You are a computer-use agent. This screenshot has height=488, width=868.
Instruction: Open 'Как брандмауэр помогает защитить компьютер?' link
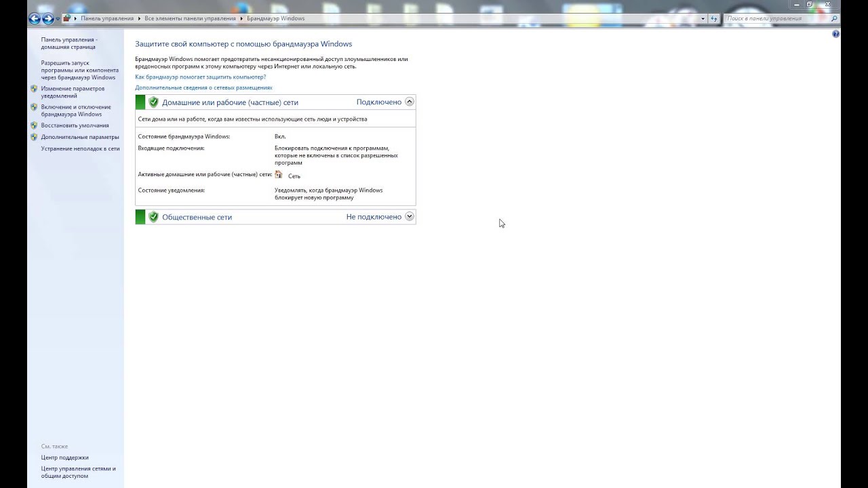200,77
